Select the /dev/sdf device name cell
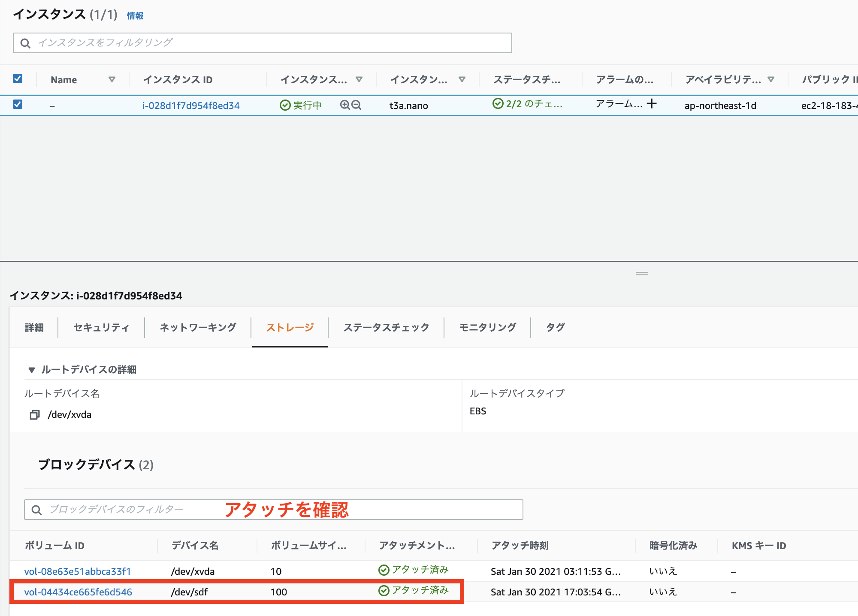The image size is (858, 616). (190, 592)
